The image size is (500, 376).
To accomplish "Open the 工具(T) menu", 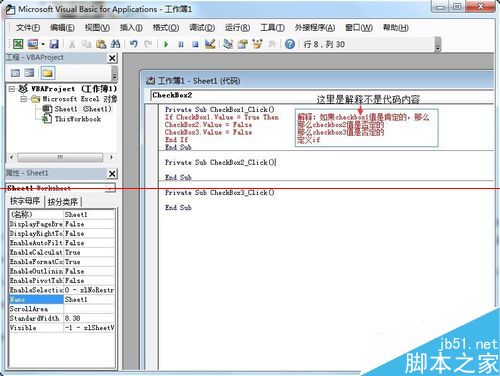I will pos(272,28).
